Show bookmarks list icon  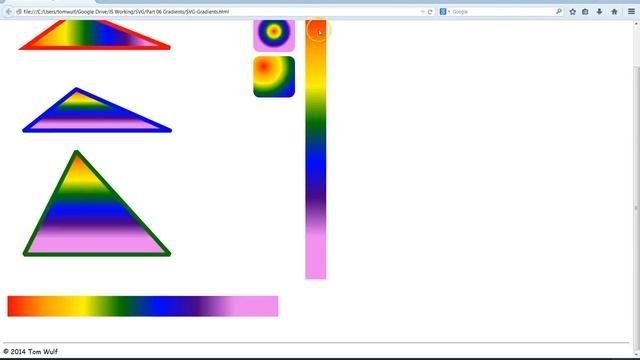tap(585, 12)
